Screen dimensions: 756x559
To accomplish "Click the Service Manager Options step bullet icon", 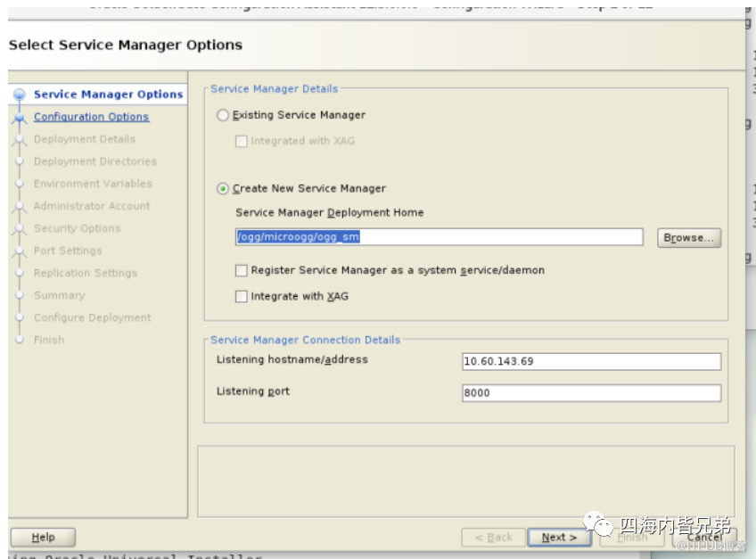I will (x=19, y=95).
